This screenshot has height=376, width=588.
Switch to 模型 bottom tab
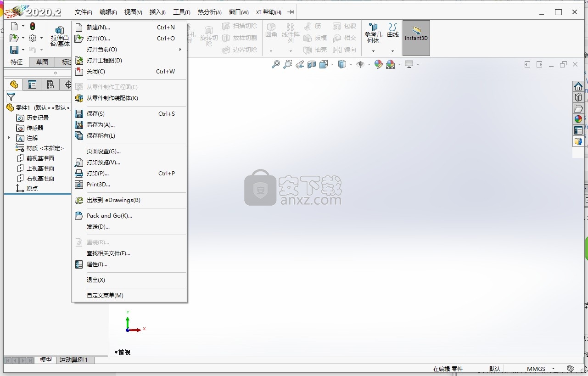(x=46, y=360)
